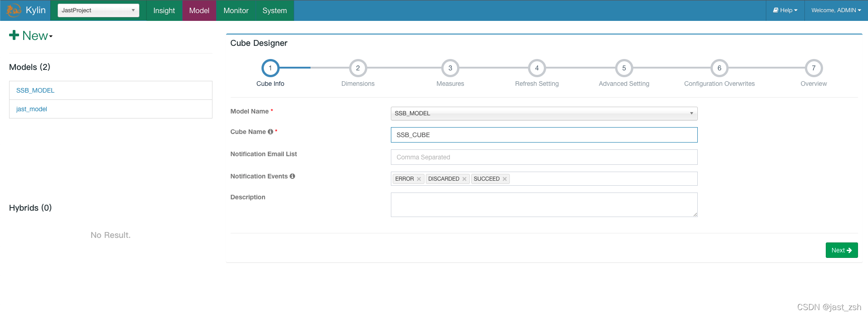Viewport: 868px width, 316px height.
Task: Click the No Result. text
Action: tap(110, 235)
